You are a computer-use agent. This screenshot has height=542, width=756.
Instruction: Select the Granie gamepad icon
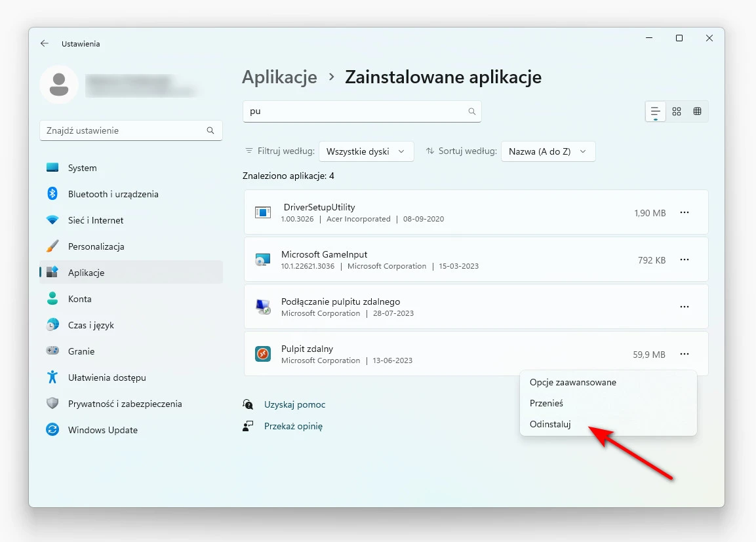[x=52, y=351]
